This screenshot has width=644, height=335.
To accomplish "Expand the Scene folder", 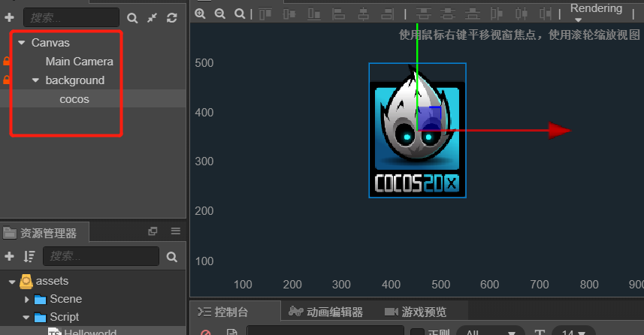I will click(x=27, y=299).
